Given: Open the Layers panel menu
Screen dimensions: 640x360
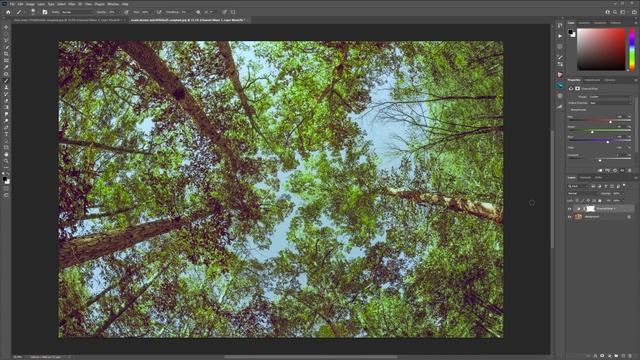Looking at the screenshot, I should [x=635, y=178].
